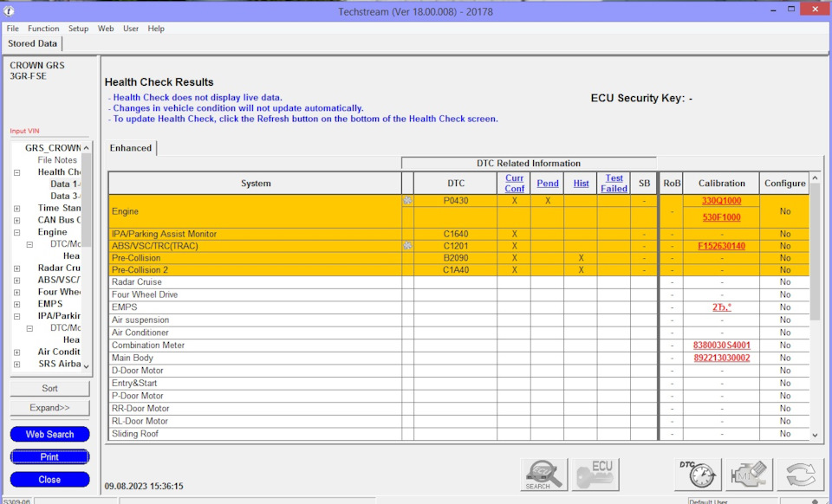Expand the Time Stamp tree node
This screenshot has width=832, height=504.
17,209
